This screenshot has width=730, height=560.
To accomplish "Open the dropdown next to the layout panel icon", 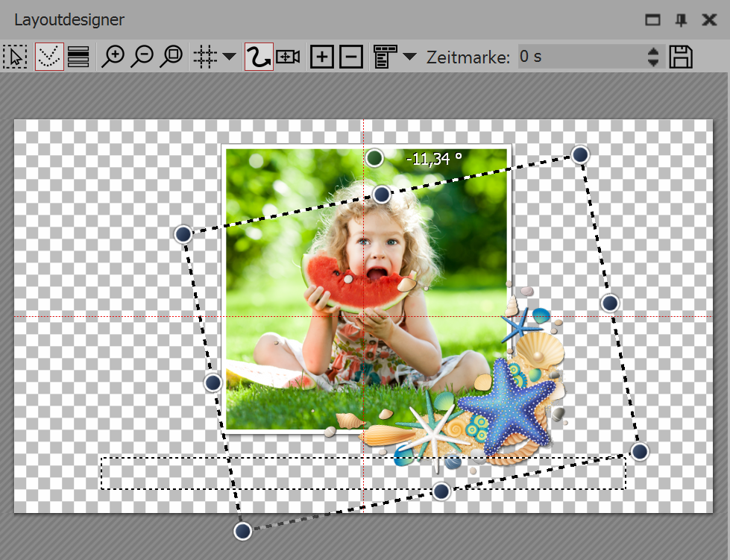I will pos(409,57).
